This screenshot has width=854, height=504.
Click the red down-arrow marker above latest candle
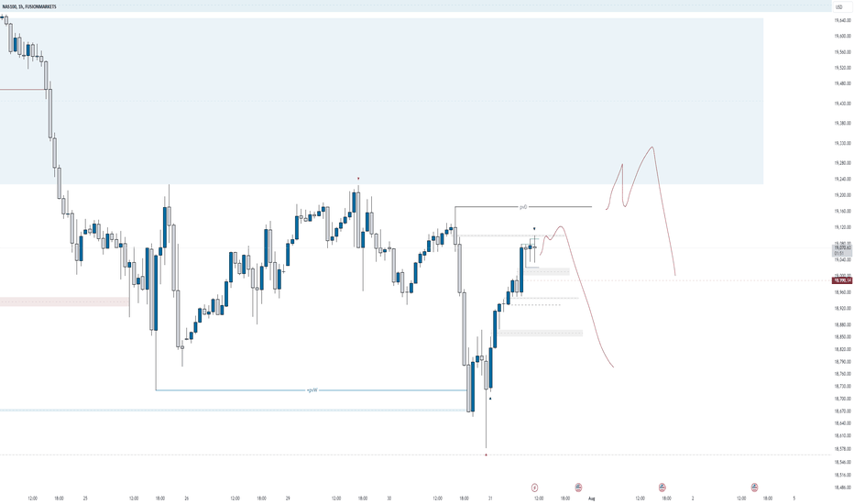534,228
